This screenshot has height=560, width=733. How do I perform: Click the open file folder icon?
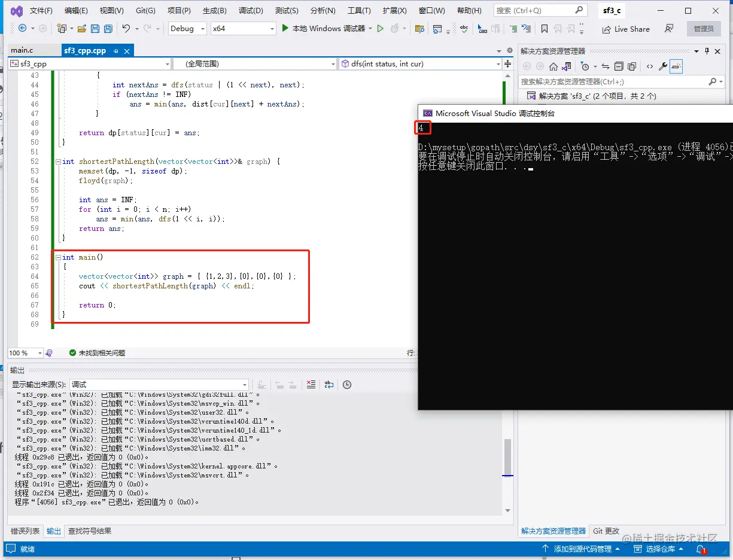(x=82, y=28)
